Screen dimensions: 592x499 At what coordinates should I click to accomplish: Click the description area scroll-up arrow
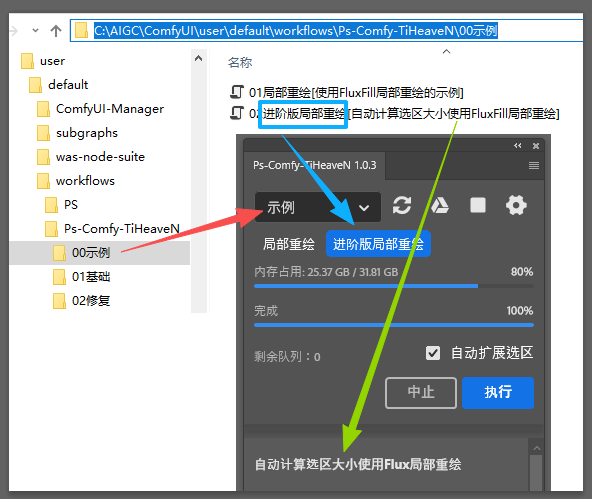536,448
